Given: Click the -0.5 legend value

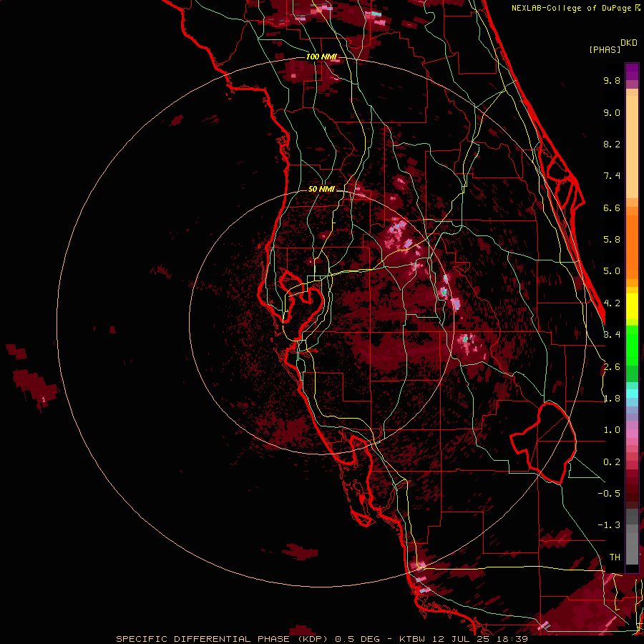Looking at the screenshot, I should click(x=609, y=494).
